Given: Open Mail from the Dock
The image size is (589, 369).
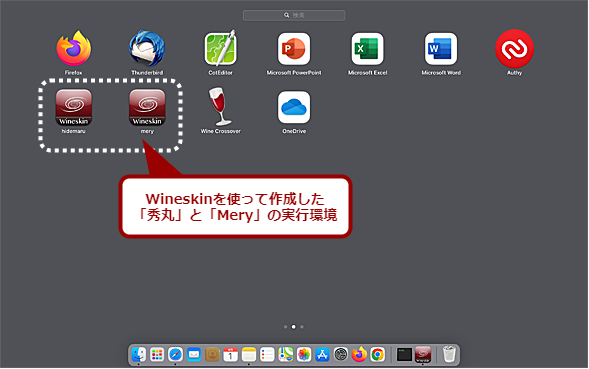Looking at the screenshot, I should click(x=194, y=354).
